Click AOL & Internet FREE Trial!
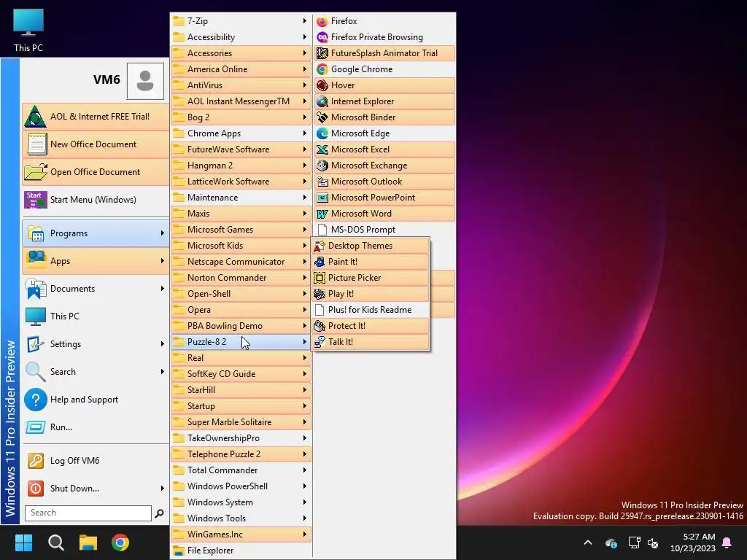 pos(96,117)
